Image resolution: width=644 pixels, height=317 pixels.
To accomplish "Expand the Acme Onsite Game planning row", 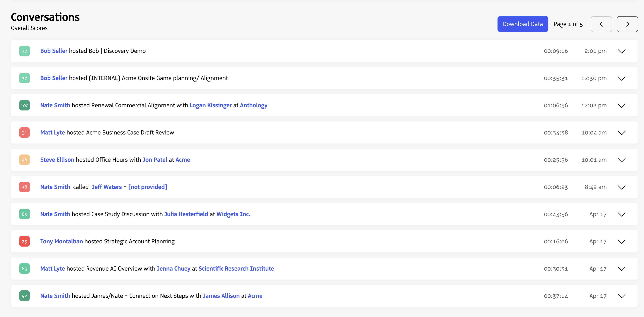I will click(x=621, y=78).
